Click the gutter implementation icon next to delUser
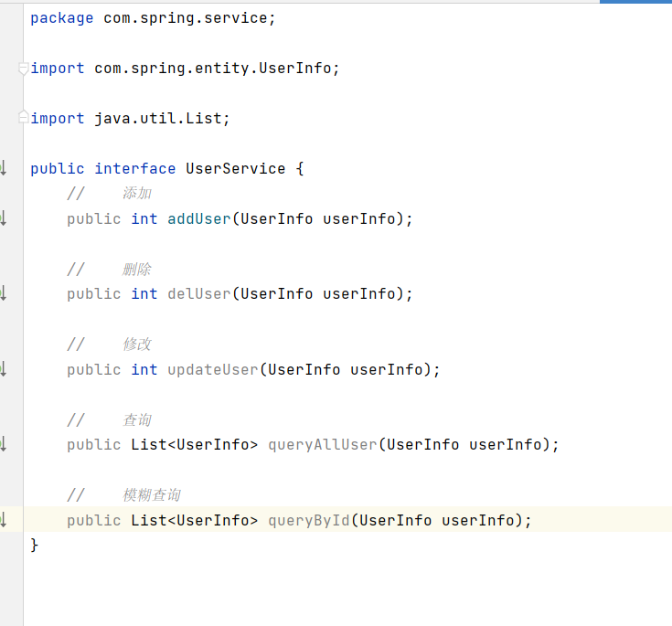Viewport: 672px width, 626px height. [x=3, y=293]
